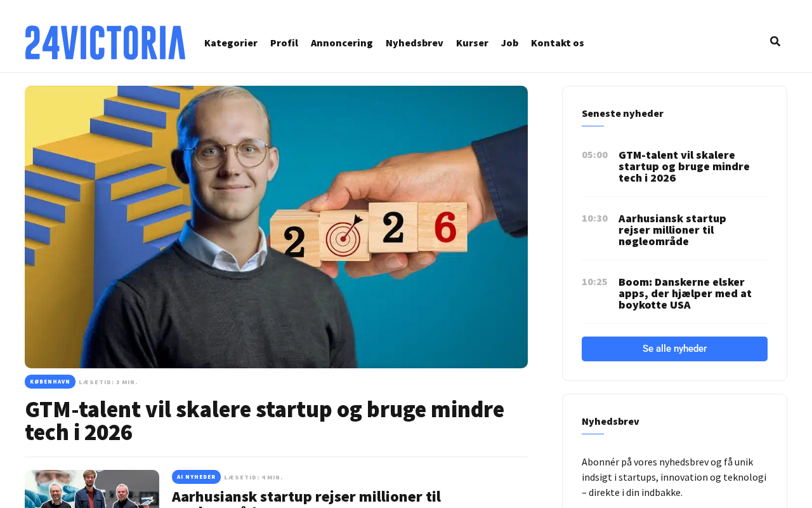Image resolution: width=812 pixels, height=508 pixels.
Task: Go to the Kurser page
Action: [472, 43]
